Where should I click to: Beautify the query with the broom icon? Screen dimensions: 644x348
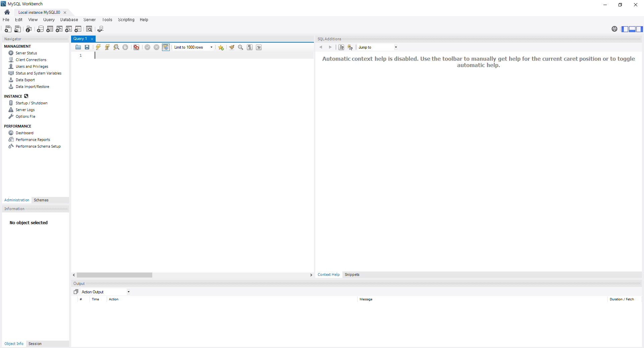point(232,47)
